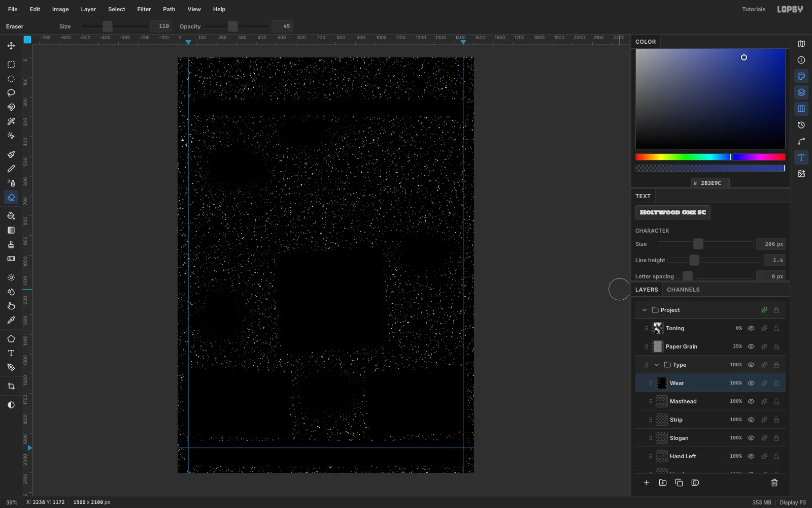Select the Hand Left layer

coord(710,456)
